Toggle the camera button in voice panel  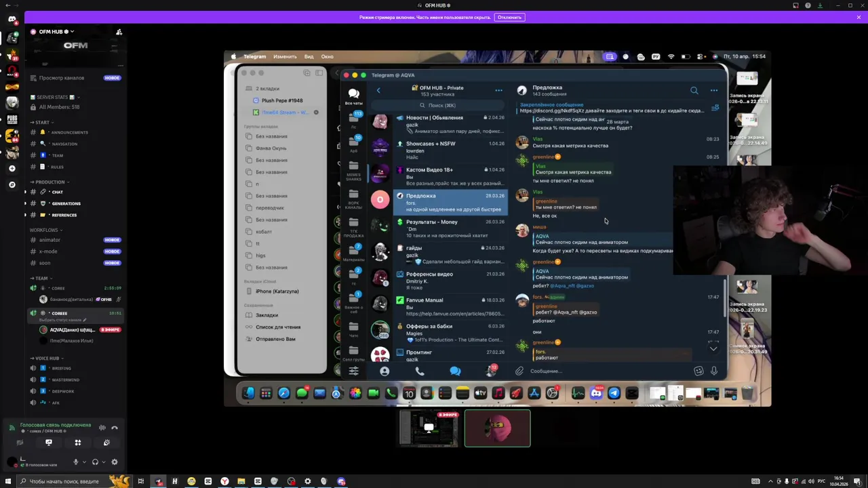[x=20, y=443]
